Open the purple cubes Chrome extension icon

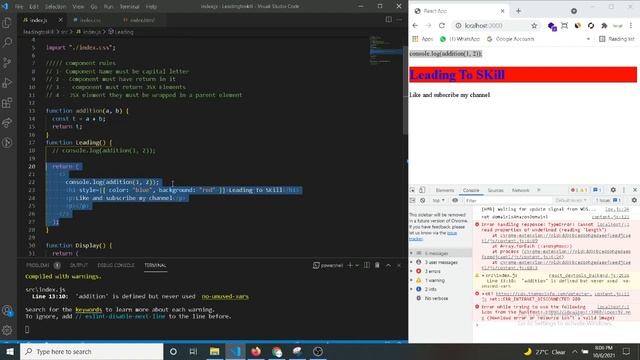pos(552,26)
